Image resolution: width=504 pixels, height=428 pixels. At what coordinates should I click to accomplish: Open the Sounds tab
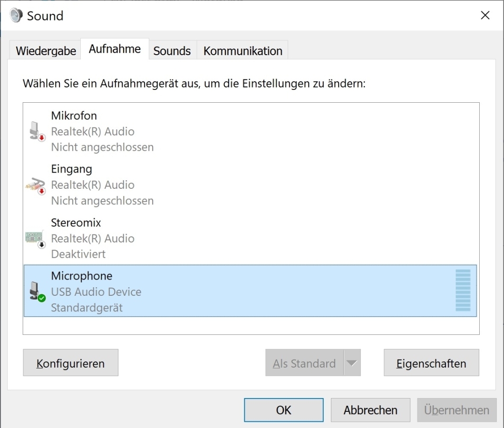click(x=172, y=51)
